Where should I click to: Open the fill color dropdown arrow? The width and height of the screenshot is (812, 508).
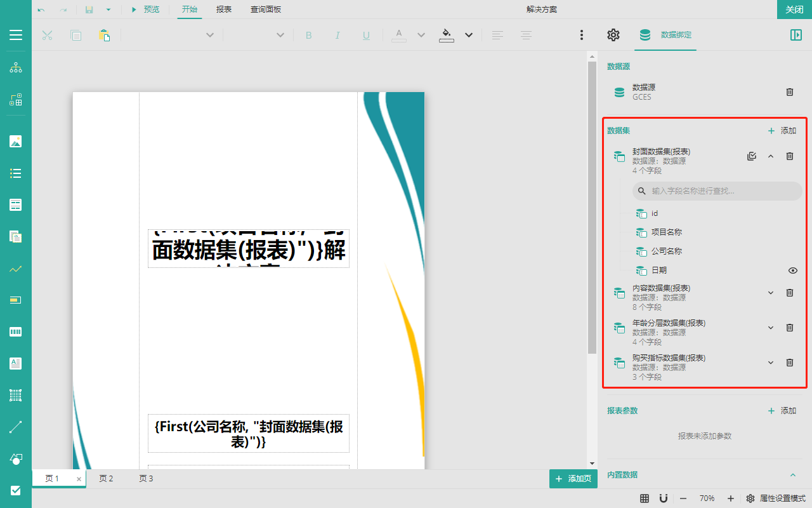click(469, 35)
